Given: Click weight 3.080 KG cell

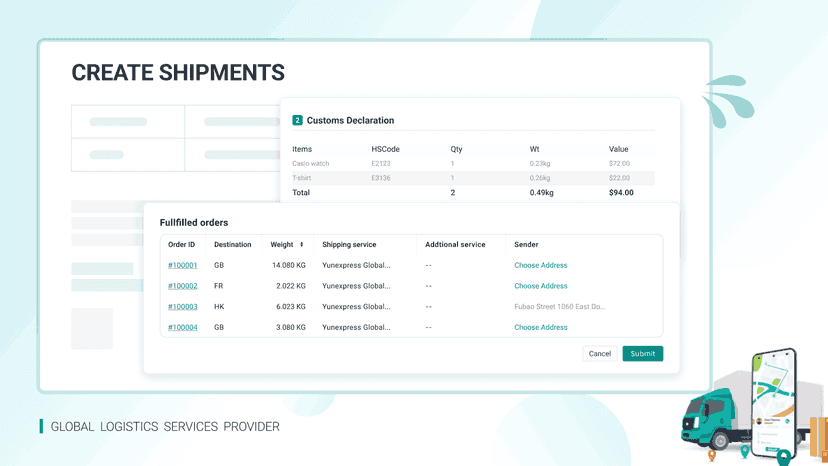Looking at the screenshot, I should pyautogui.click(x=290, y=327).
